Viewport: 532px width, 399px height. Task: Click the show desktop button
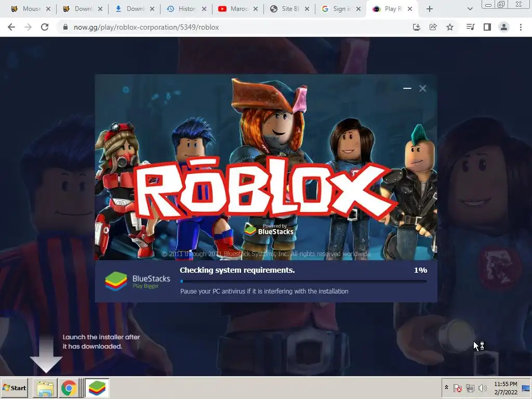coord(526,388)
